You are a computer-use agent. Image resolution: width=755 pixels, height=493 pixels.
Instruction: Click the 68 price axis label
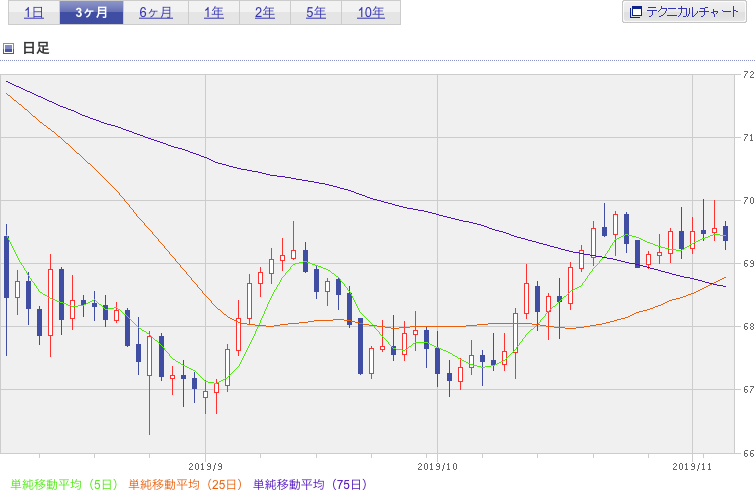(x=749, y=327)
